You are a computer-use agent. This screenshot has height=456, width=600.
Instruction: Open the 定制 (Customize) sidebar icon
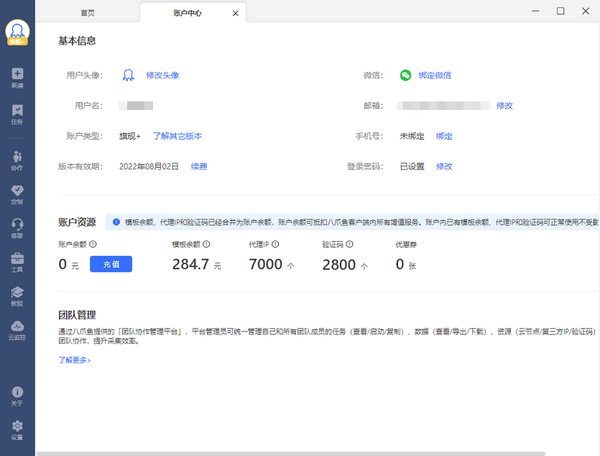pos(17,194)
